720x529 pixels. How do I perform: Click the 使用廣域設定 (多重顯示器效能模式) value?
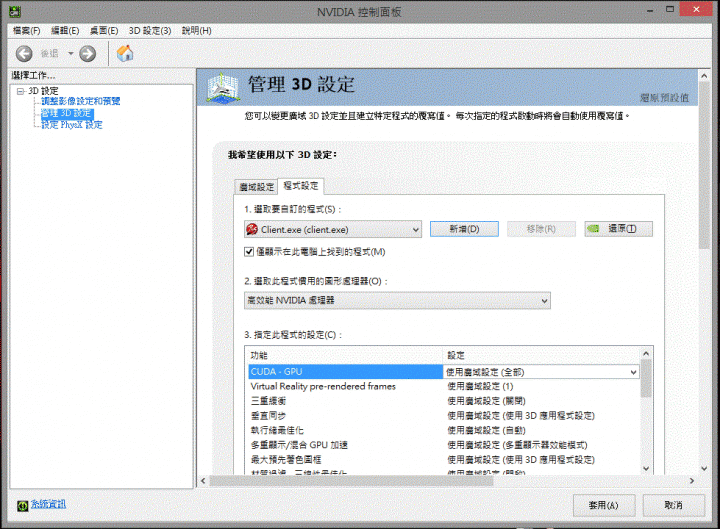[x=517, y=445]
